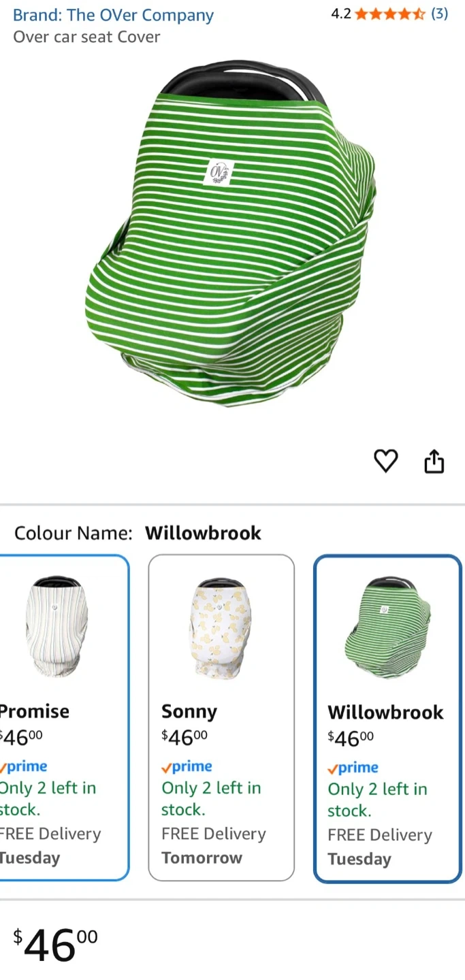The height and width of the screenshot is (980, 465).
Task: Open the 3 customer reviews link
Action: (440, 14)
